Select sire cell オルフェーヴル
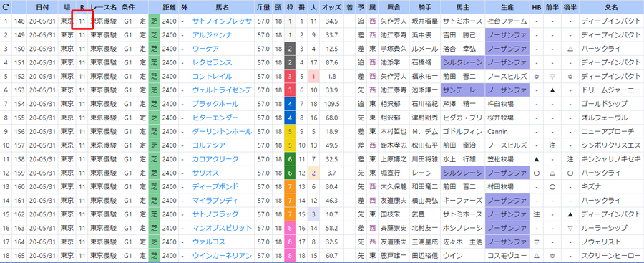The image size is (644, 263). pos(605,118)
